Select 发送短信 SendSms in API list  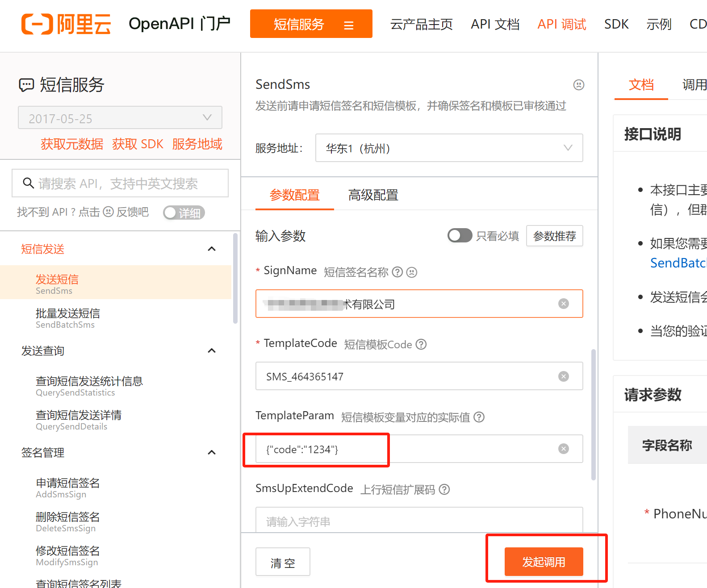(x=116, y=282)
